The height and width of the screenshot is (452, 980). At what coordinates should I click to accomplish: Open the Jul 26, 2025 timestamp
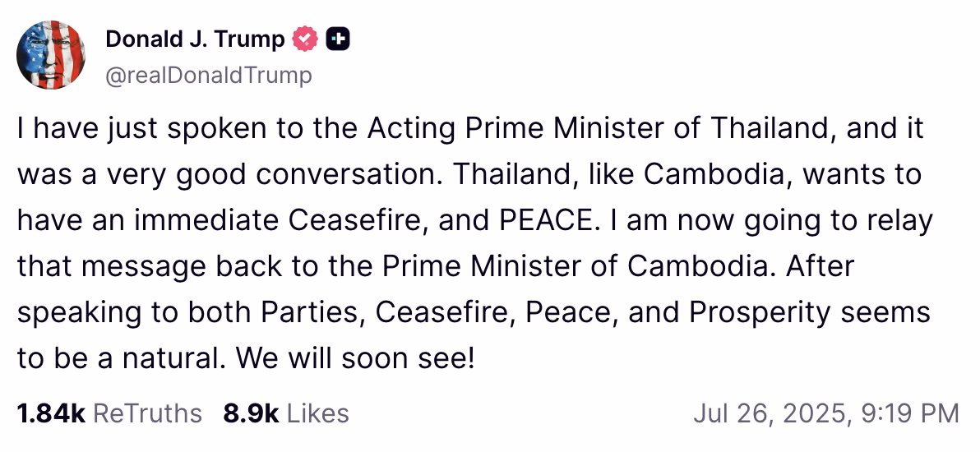(x=772, y=413)
